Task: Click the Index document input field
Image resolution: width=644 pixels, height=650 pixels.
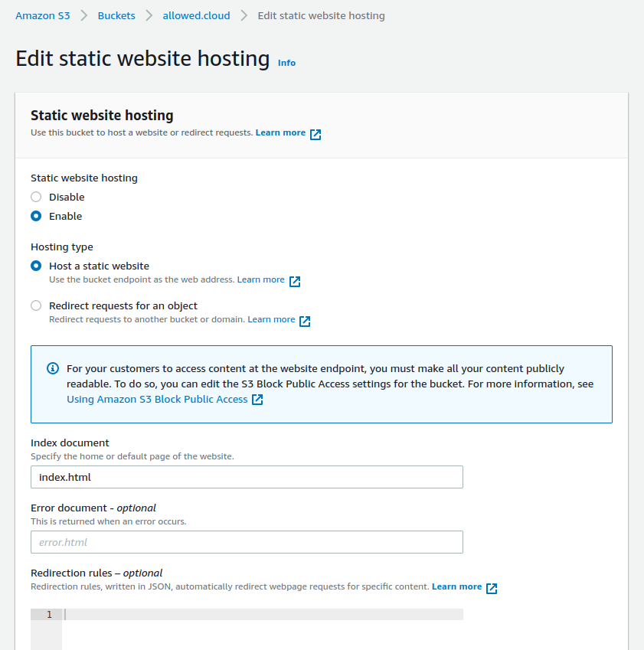Action: coord(247,477)
